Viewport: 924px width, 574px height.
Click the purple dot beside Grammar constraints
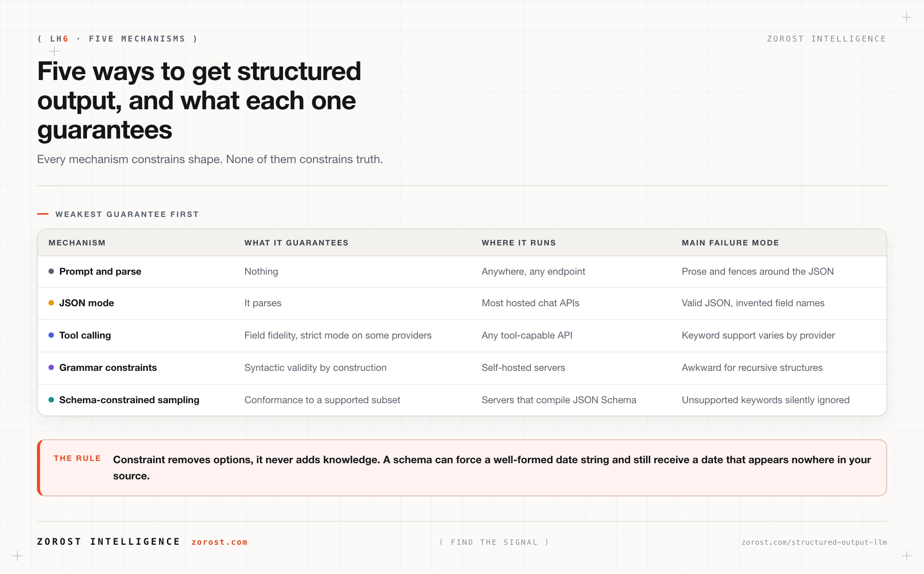tap(51, 367)
